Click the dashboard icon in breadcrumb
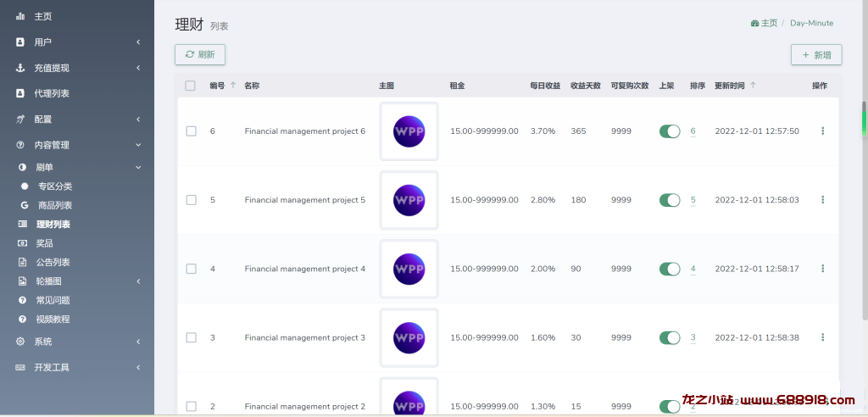Viewport: 868px width, 417px height. coord(754,23)
